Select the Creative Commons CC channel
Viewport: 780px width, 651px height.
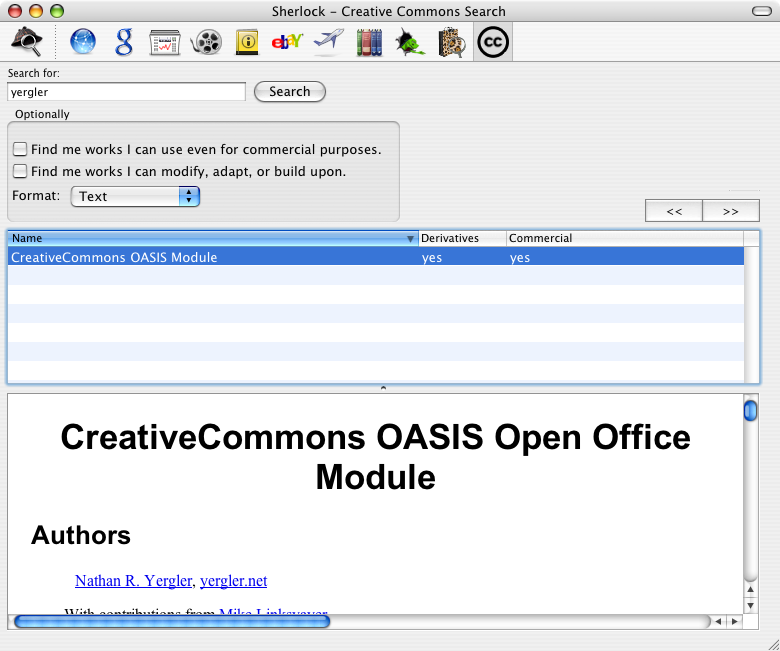click(x=492, y=42)
